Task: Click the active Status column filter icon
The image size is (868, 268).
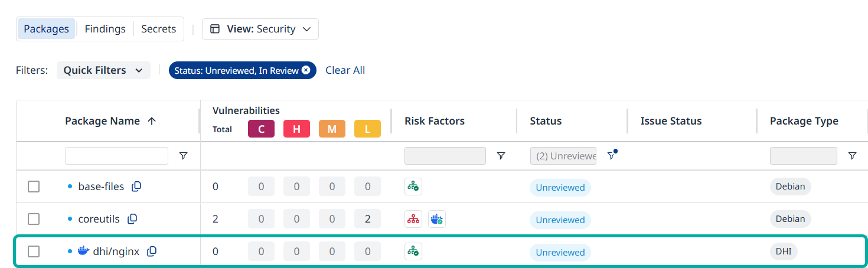Action: (x=611, y=156)
